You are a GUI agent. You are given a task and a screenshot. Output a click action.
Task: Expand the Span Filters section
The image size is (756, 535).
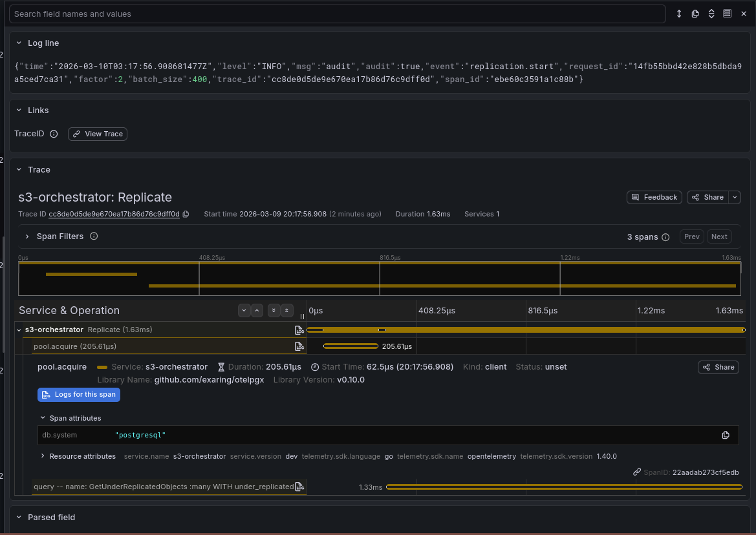27,236
